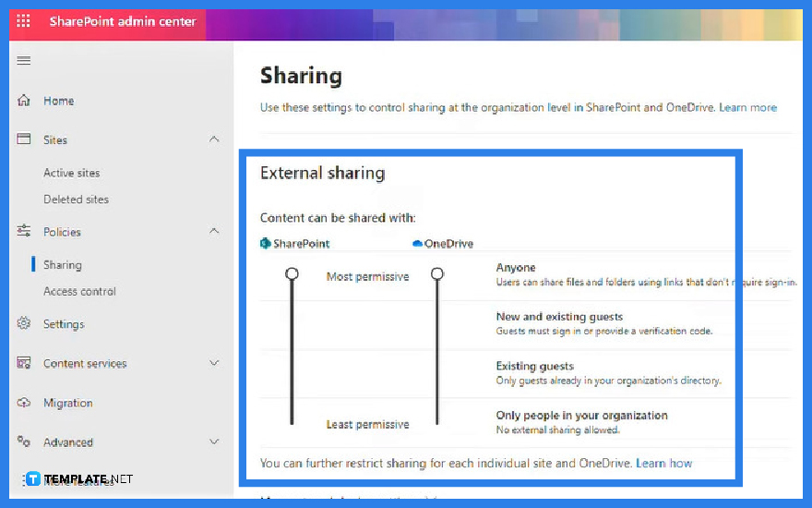Click Content can be shared with text
This screenshot has width=812, height=508.
(338, 218)
